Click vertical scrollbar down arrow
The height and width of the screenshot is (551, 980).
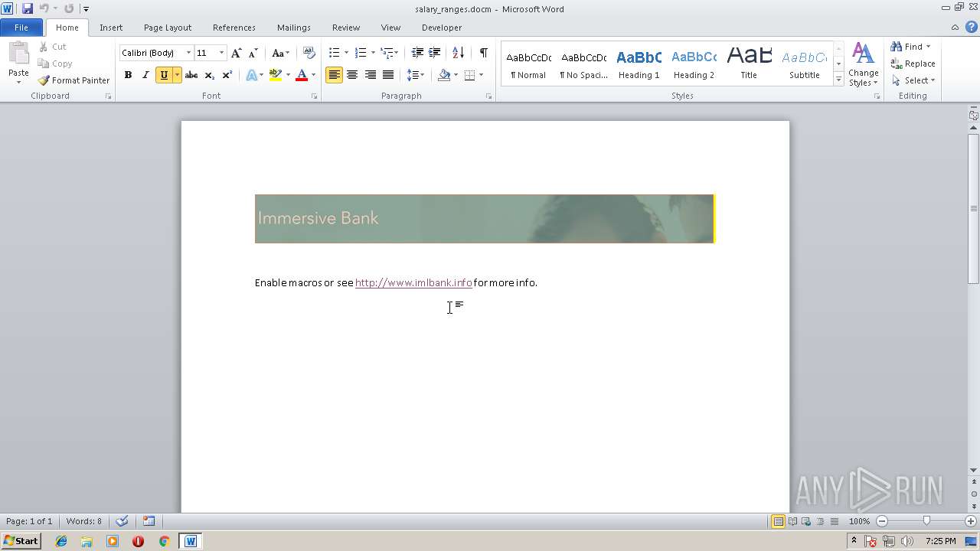click(x=973, y=470)
